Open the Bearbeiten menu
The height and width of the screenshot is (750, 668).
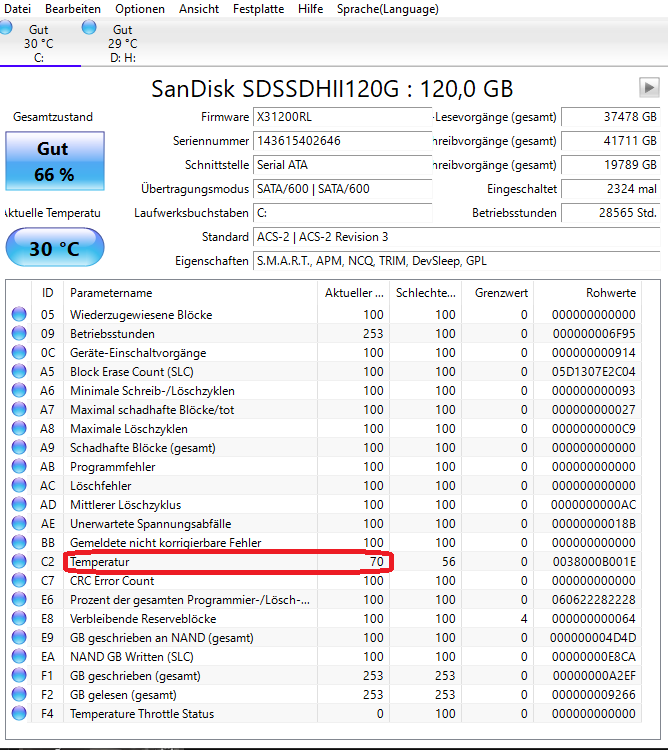73,9
